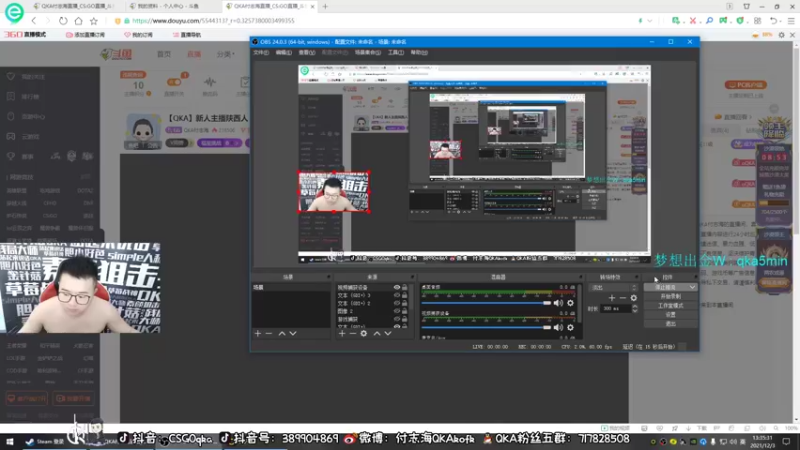
Task: Open 桌面音频 mixer settings gear
Action: (x=570, y=303)
